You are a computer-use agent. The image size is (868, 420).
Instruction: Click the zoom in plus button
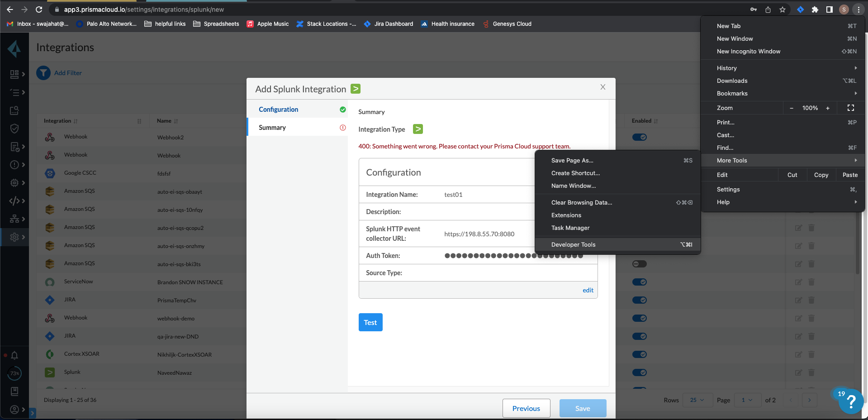[828, 108]
